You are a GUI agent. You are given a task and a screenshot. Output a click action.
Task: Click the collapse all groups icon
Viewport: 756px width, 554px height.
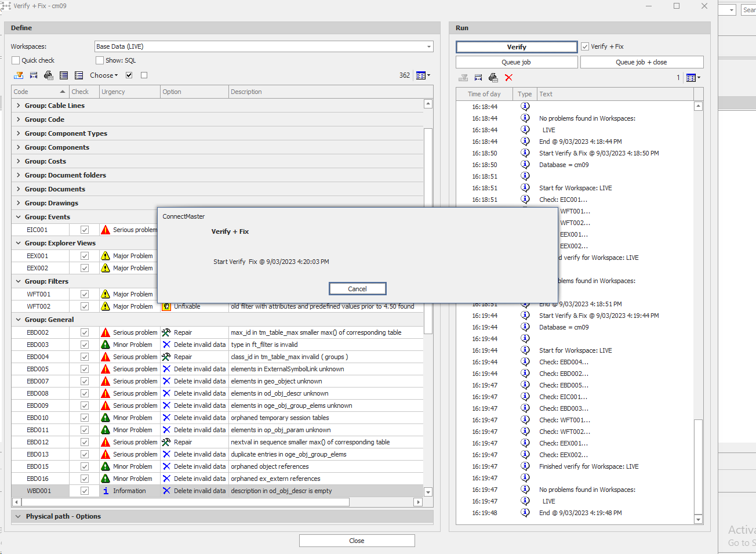(79, 75)
